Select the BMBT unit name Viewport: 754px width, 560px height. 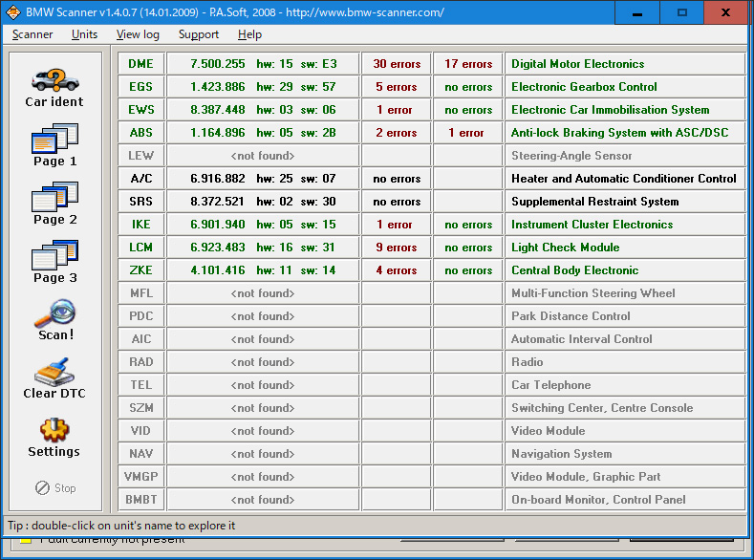point(141,500)
